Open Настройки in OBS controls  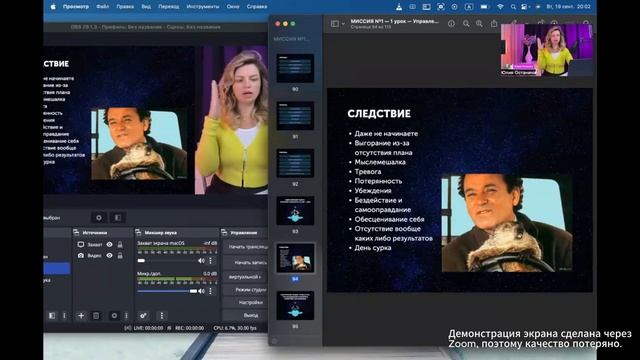(246, 302)
